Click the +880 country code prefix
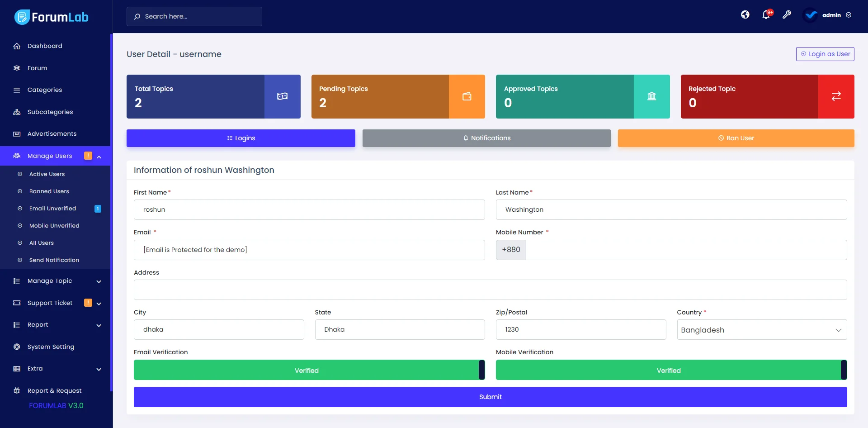The image size is (868, 428). [511, 250]
